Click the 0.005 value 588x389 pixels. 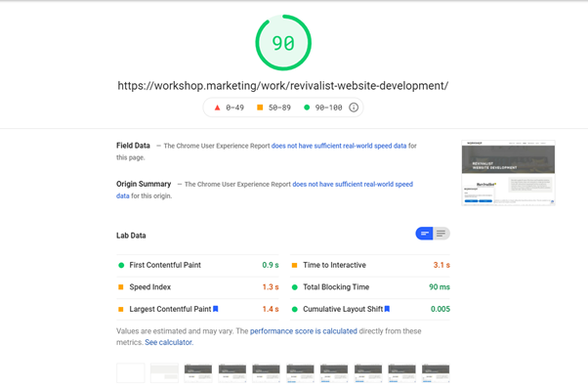coord(441,309)
